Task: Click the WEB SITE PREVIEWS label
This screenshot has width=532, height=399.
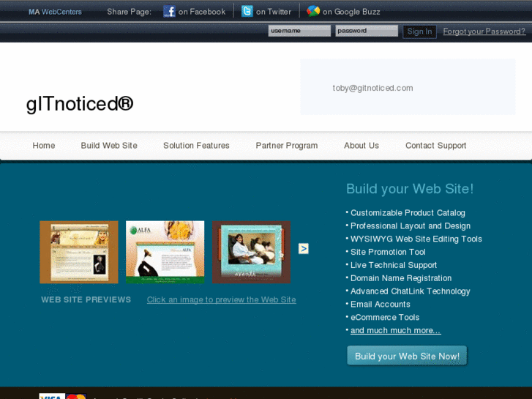Action: [86, 299]
